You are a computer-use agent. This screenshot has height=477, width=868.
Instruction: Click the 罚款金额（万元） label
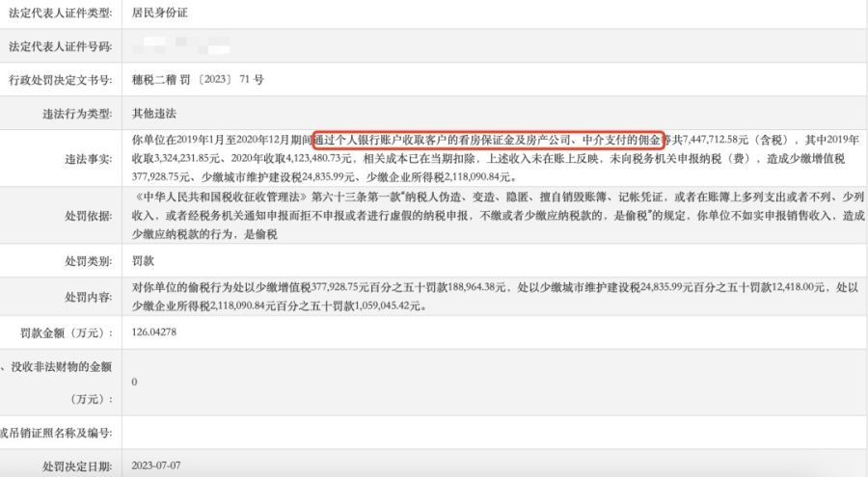pyautogui.click(x=67, y=332)
